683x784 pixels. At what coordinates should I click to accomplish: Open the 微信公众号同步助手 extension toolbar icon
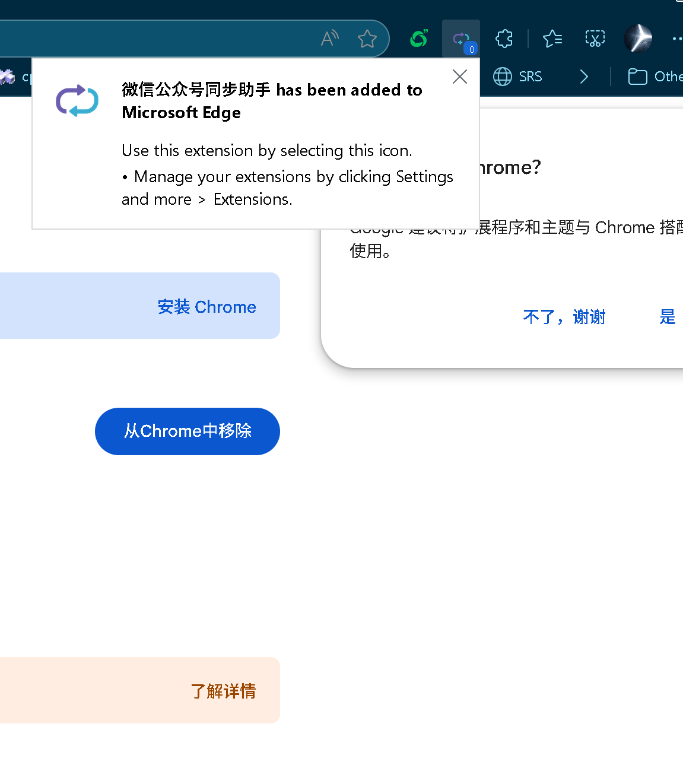[461, 39]
